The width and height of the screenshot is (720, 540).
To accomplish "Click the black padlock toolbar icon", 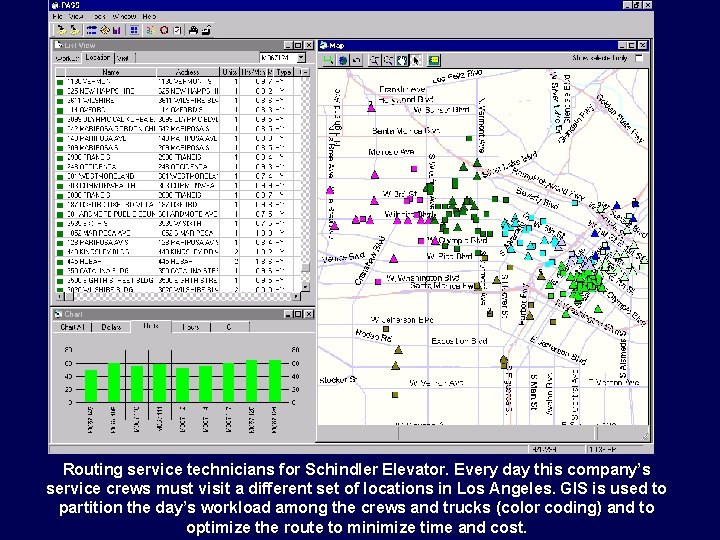I will click(x=207, y=30).
